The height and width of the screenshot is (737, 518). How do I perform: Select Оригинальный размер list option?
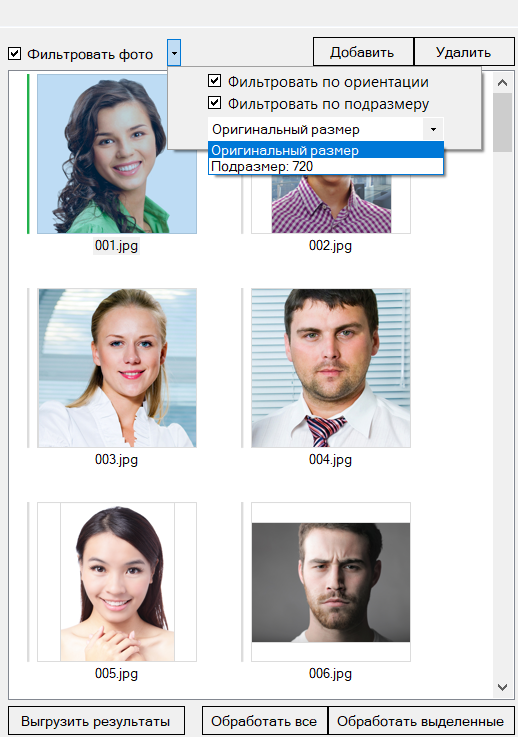coord(326,150)
